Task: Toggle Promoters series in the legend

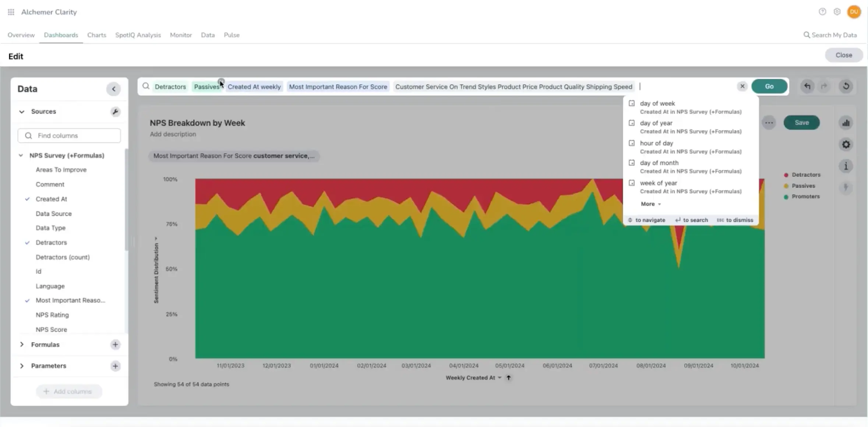Action: click(x=802, y=197)
